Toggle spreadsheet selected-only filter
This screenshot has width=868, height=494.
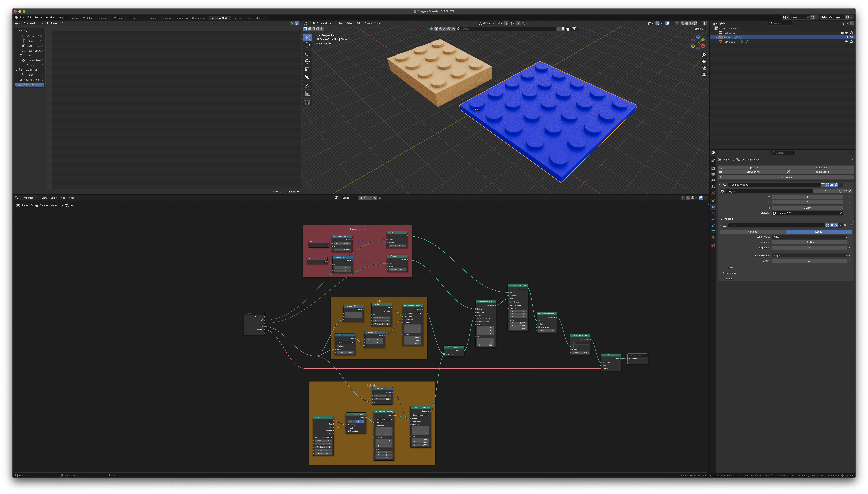tap(292, 23)
